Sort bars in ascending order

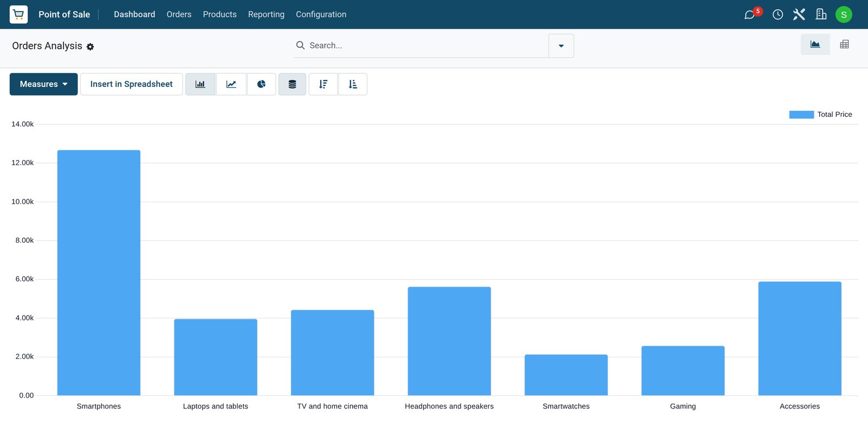pos(353,84)
